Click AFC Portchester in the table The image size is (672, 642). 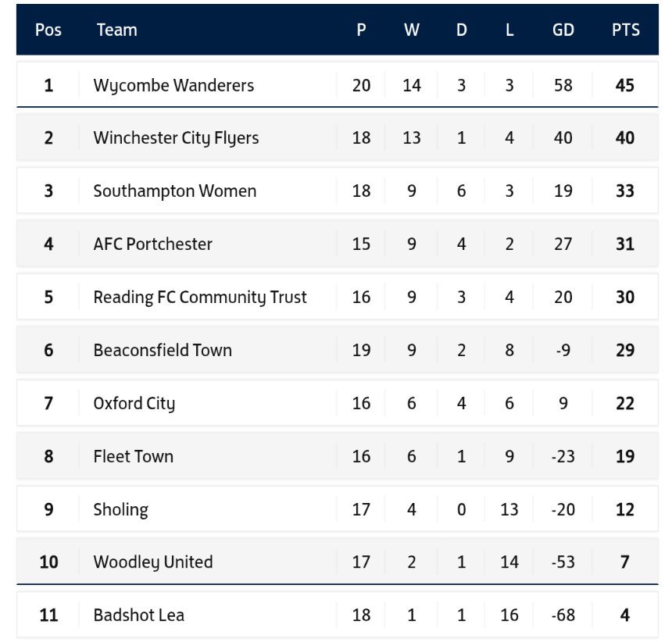click(152, 244)
